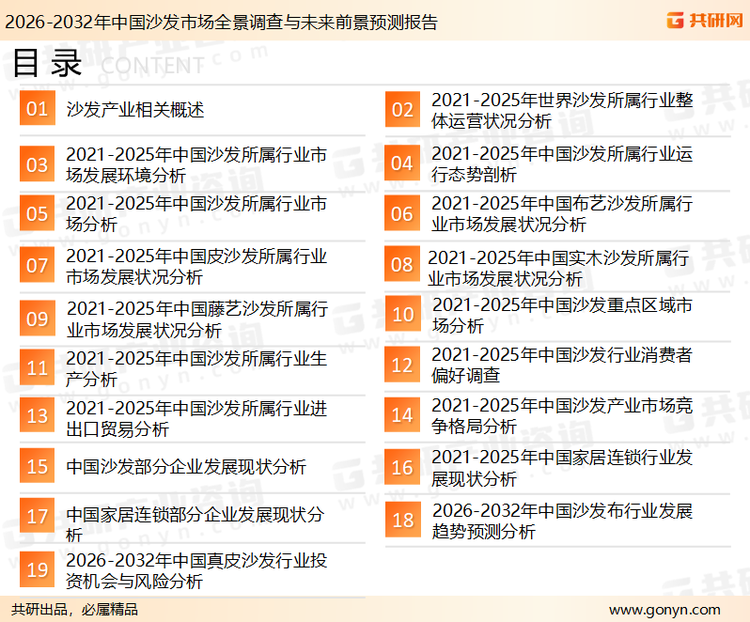The image size is (750, 622).
Task: Open chapter 中国沙发布行业发展趋势预测分析
Action: tap(562, 521)
